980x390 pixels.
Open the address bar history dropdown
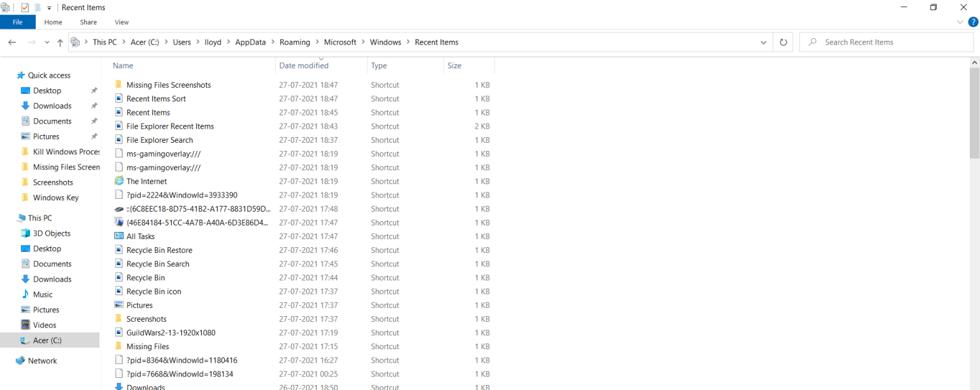[x=764, y=41]
